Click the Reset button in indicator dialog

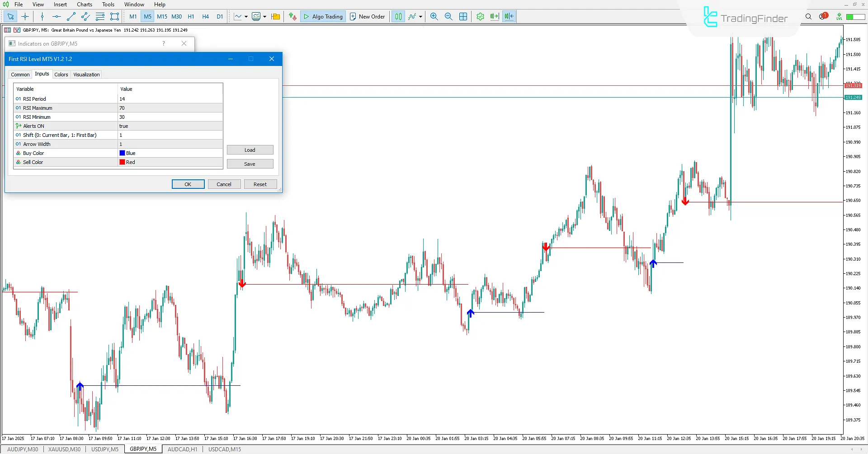[x=260, y=184]
